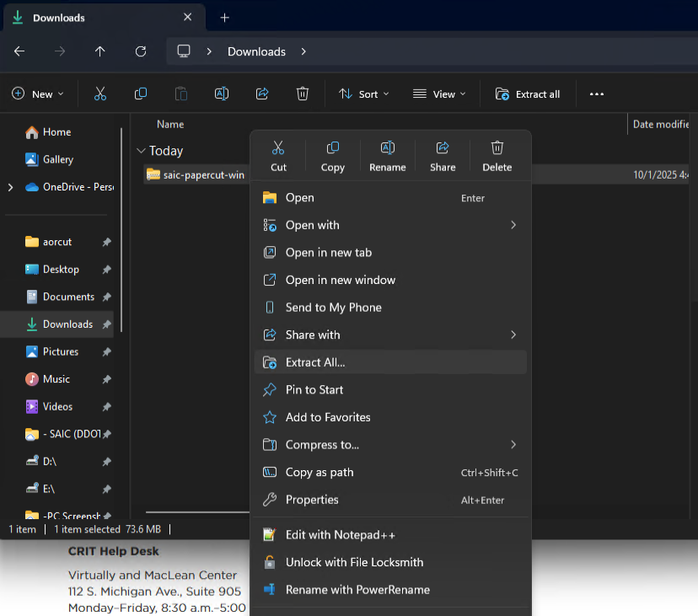Screen dimensions: 698x616
Task: Go up one folder level
Action: point(100,51)
